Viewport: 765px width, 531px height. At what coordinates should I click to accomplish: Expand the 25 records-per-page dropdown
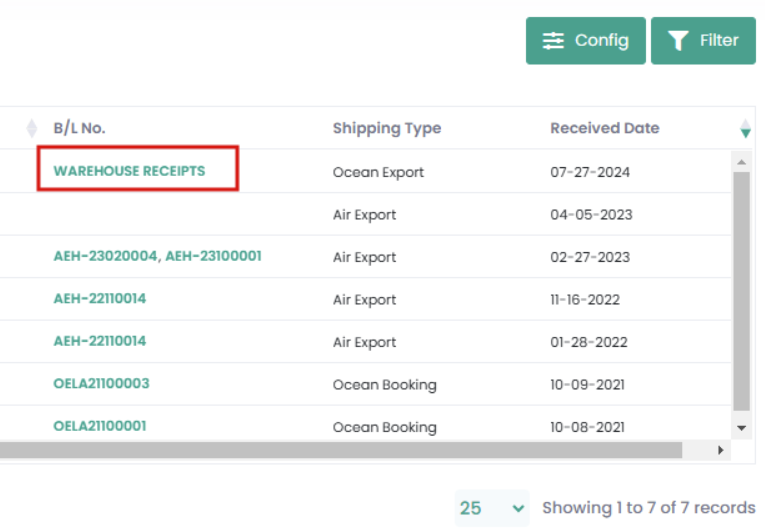click(x=492, y=508)
